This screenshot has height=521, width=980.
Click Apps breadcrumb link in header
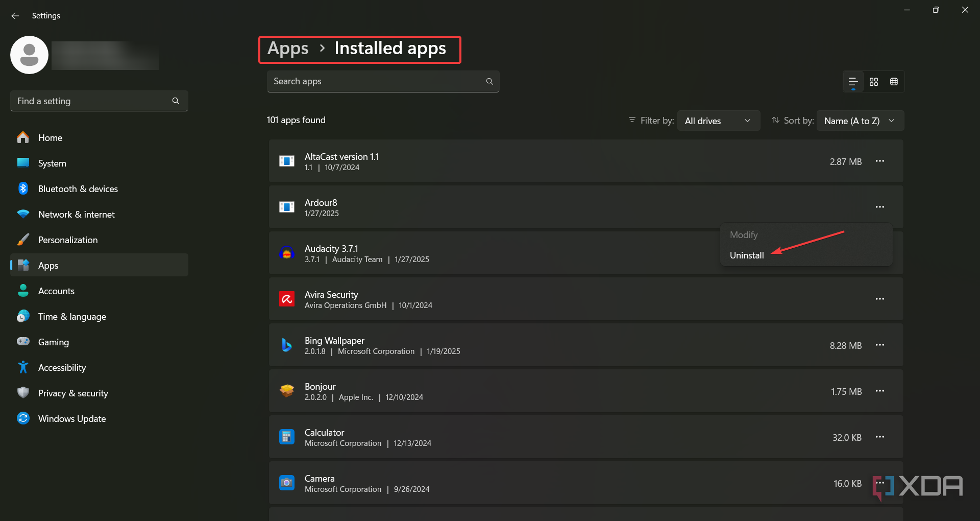288,49
